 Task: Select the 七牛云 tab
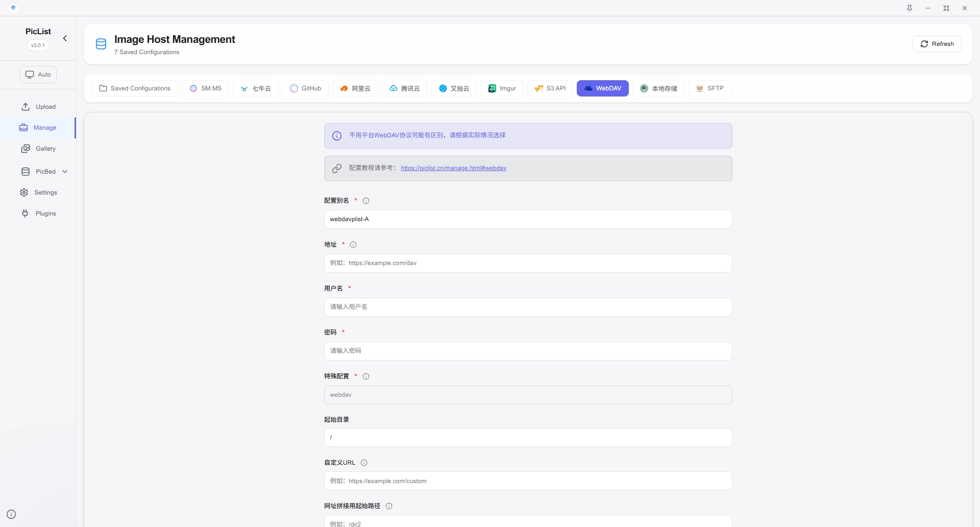pos(256,88)
